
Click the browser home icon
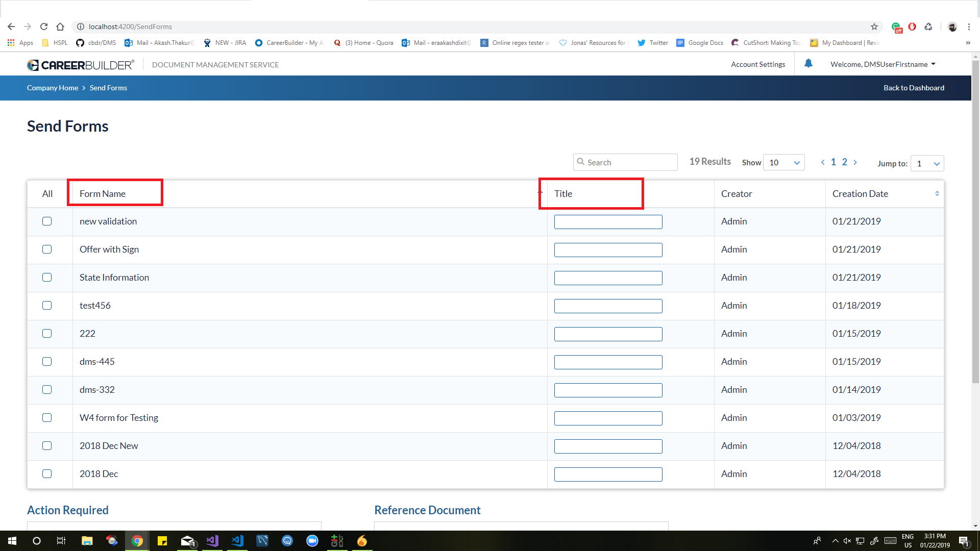coord(60,27)
